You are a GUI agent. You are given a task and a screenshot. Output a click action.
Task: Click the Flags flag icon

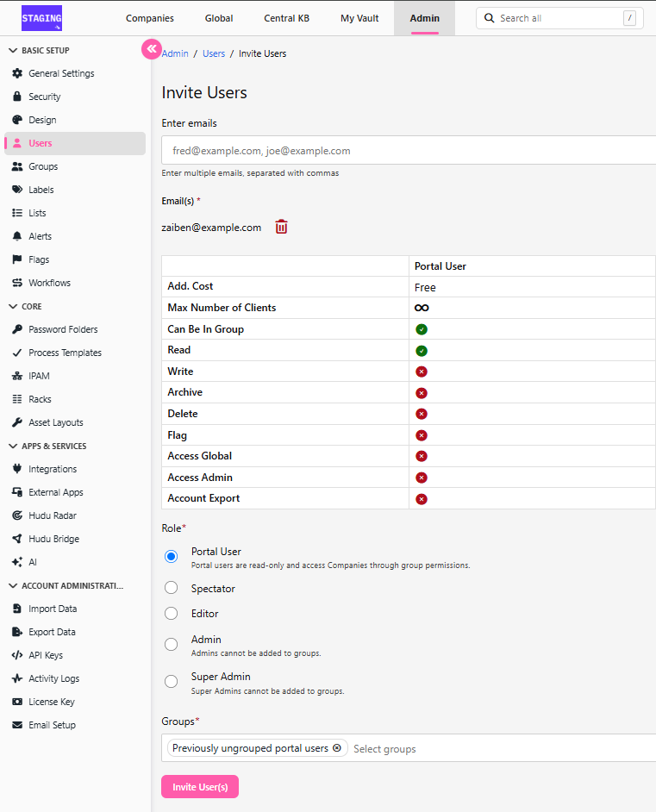tap(17, 260)
